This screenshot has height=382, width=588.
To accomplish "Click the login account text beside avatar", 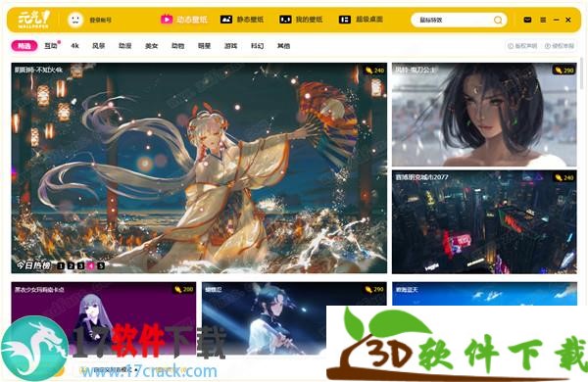I will 101,20.
